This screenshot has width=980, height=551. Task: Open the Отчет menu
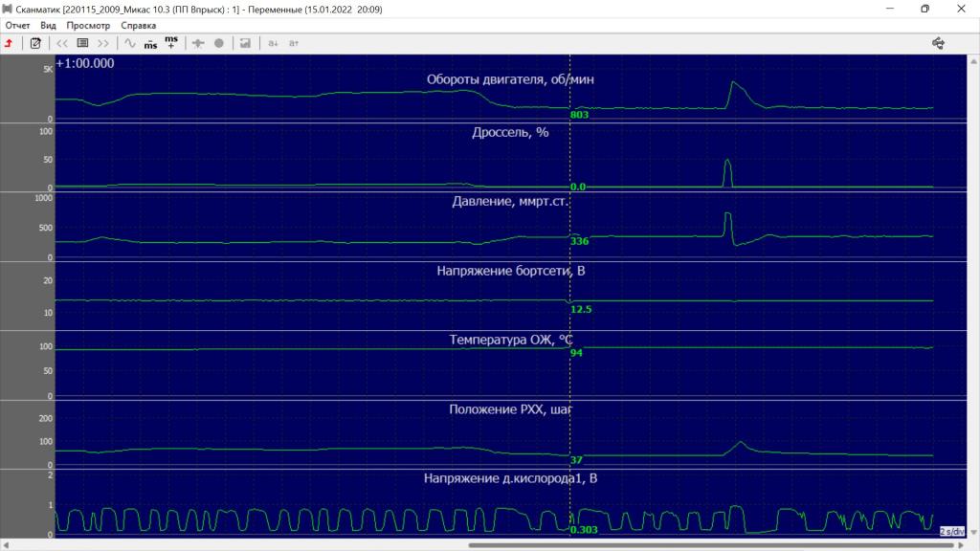(17, 26)
